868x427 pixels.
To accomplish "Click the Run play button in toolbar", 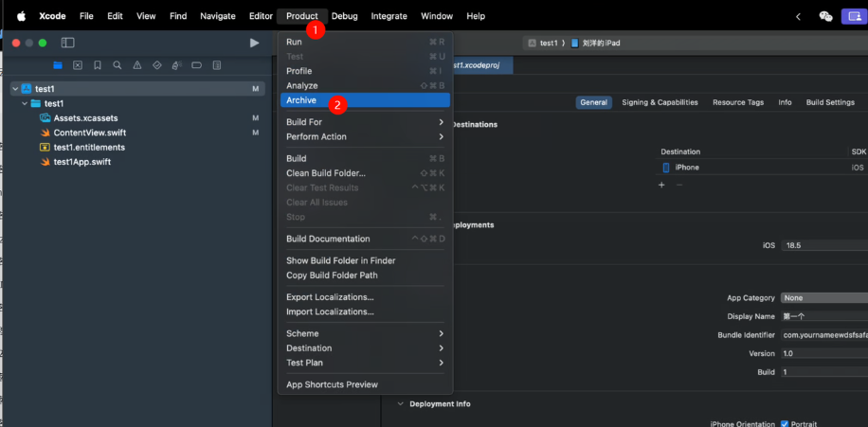I will coord(254,43).
